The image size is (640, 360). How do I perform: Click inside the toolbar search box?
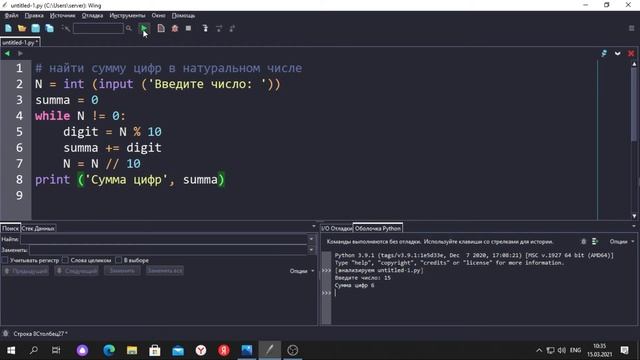point(98,28)
